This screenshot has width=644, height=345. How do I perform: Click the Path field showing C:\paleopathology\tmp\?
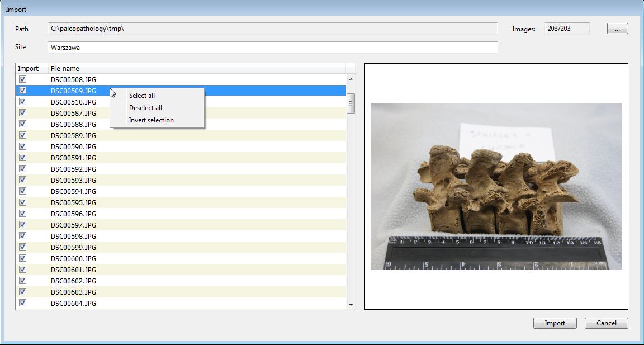pos(272,29)
